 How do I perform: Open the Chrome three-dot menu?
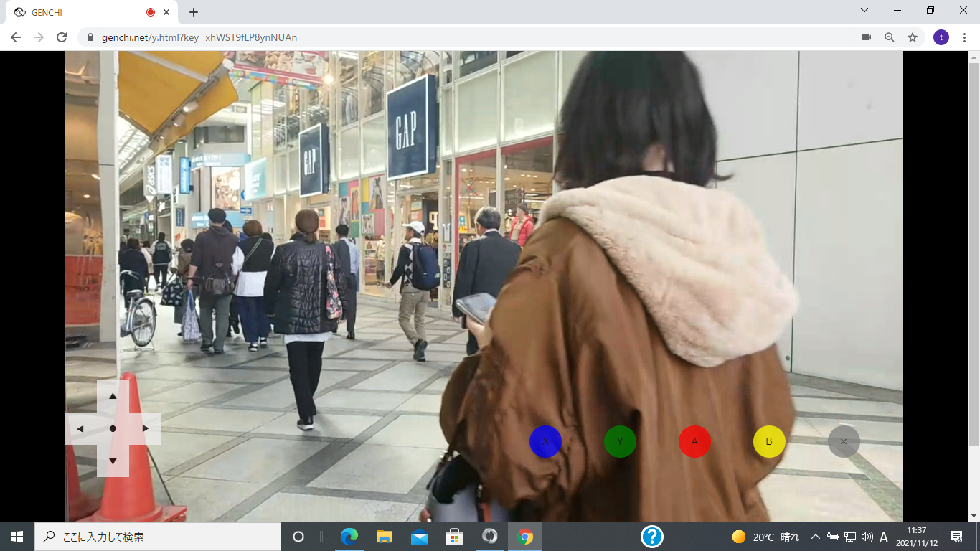coord(965,37)
